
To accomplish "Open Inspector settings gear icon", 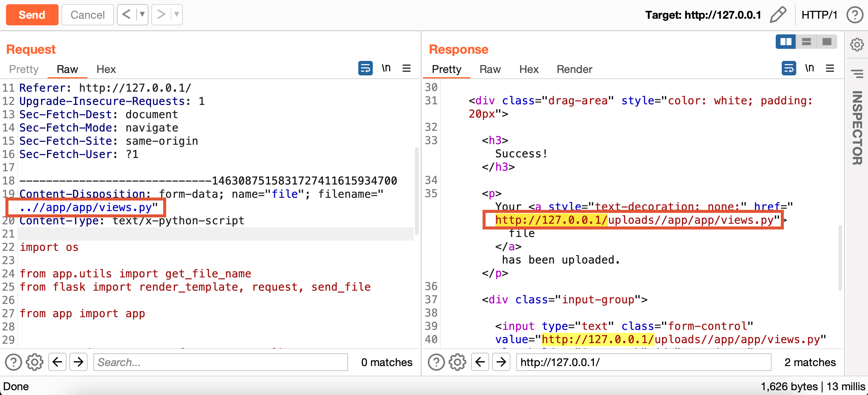I will coord(857,44).
